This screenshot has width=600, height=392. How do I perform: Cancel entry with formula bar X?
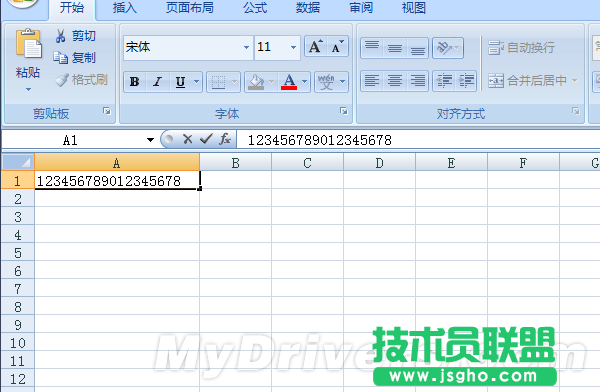point(188,139)
